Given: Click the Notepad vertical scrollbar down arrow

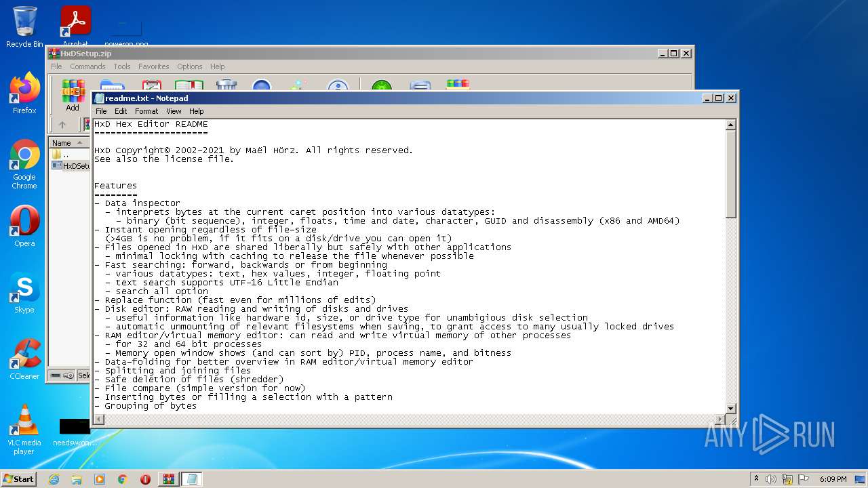Looking at the screenshot, I should point(730,408).
